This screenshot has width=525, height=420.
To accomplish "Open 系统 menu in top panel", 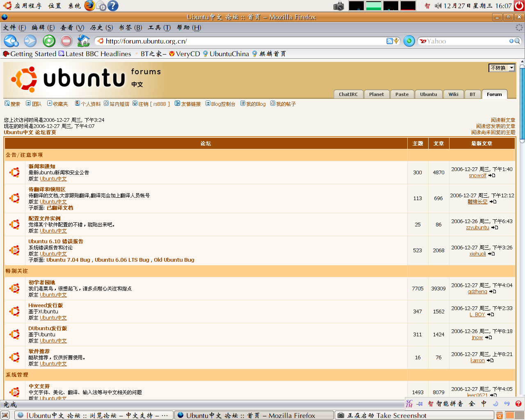I will pyautogui.click(x=74, y=6).
